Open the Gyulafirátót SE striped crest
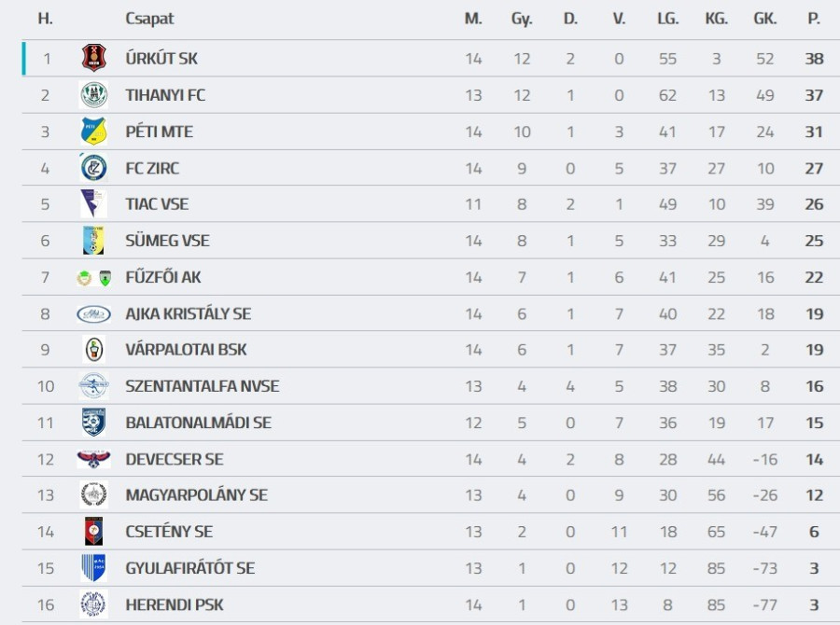This screenshot has width=840, height=625. (93, 568)
